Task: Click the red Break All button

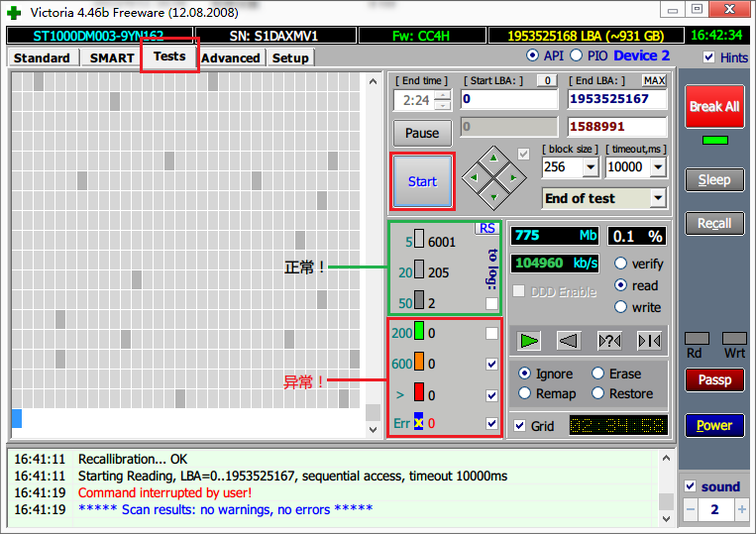Action: coord(714,107)
